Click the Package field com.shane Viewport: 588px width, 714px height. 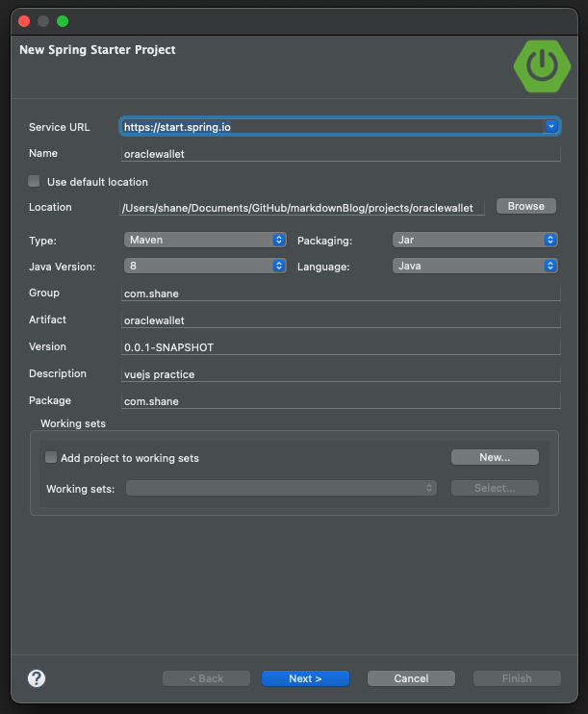pyautogui.click(x=341, y=400)
